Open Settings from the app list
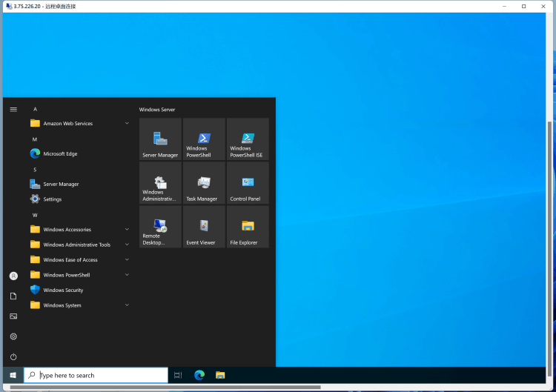Image resolution: width=556 pixels, height=392 pixels. click(x=52, y=199)
